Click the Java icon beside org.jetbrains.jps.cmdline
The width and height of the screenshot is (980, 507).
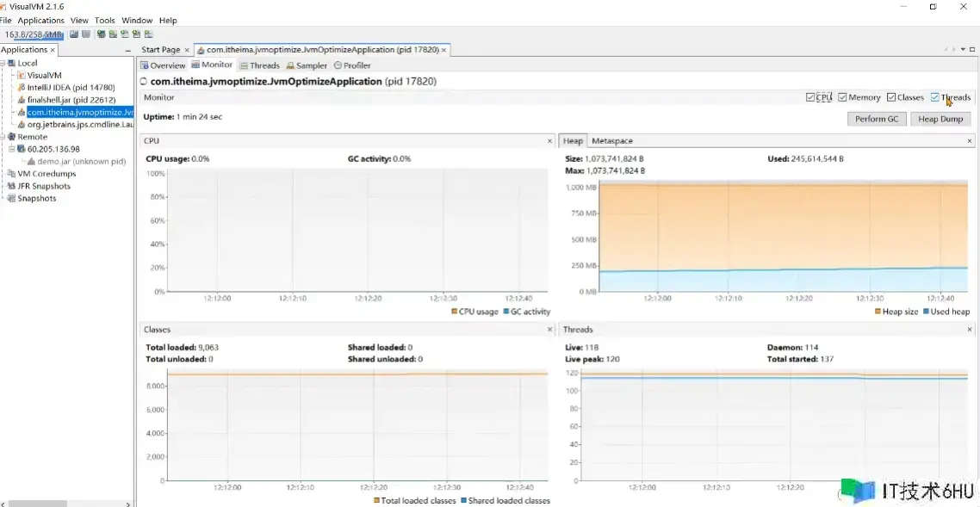point(22,124)
